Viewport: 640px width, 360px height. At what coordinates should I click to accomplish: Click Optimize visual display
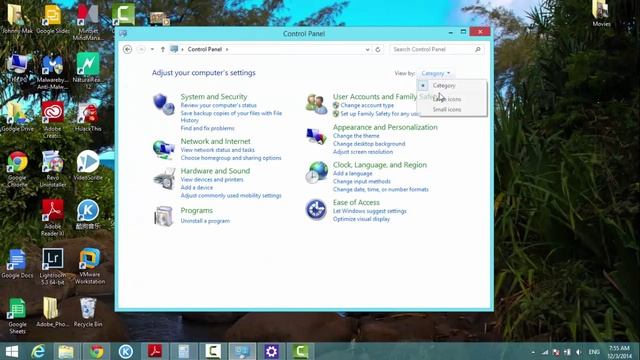coord(361,219)
